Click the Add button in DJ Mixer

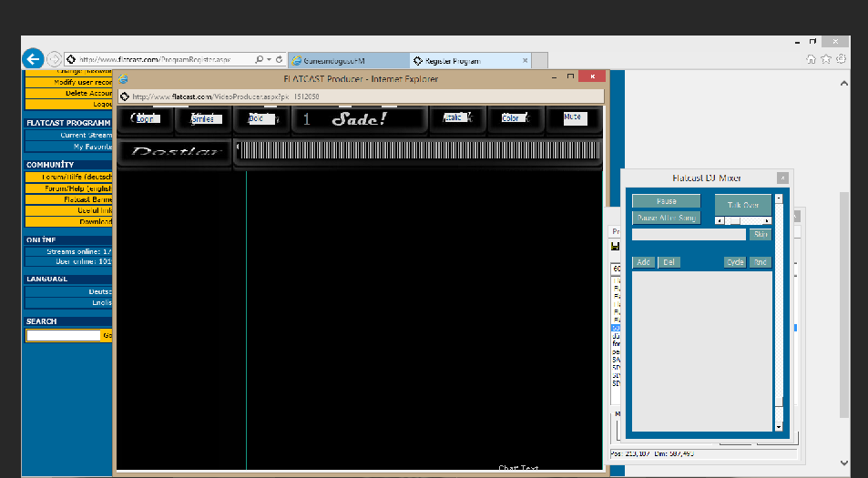[x=644, y=262]
